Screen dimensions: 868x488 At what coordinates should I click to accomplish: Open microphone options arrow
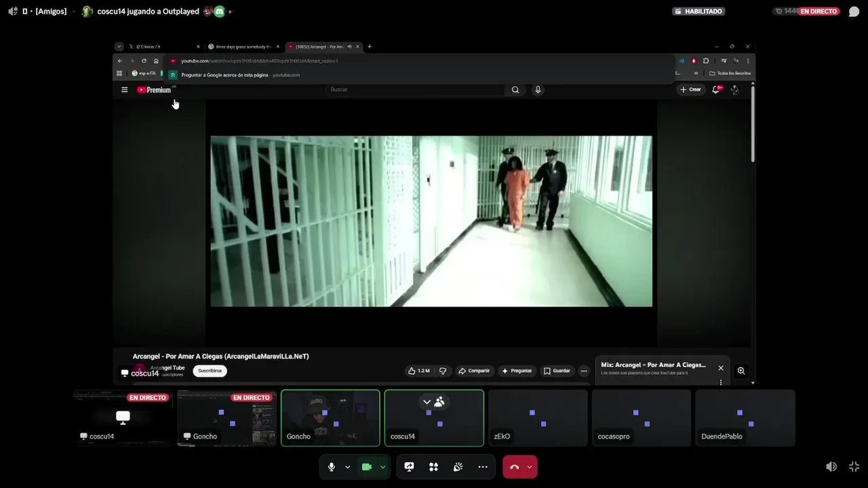pos(347,467)
